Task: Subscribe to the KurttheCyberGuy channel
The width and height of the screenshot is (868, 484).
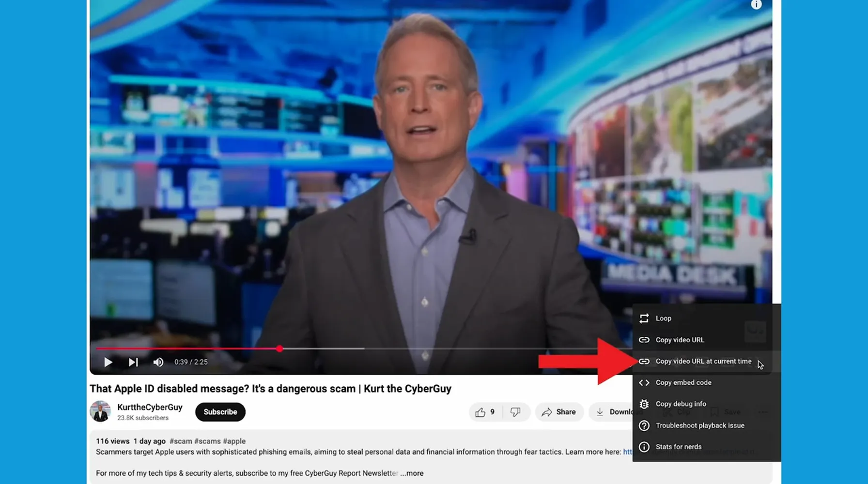Action: point(220,412)
